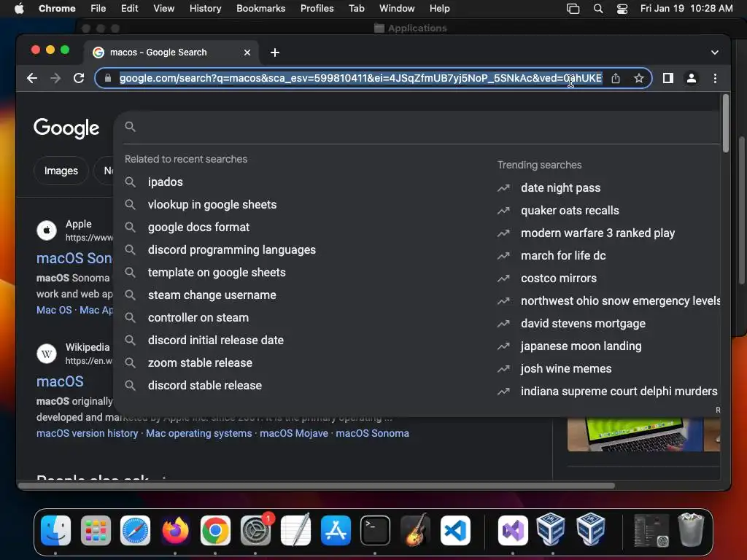Image resolution: width=747 pixels, height=560 pixels.
Task: Open Spotlight search in the menu bar
Action: [x=598, y=9]
